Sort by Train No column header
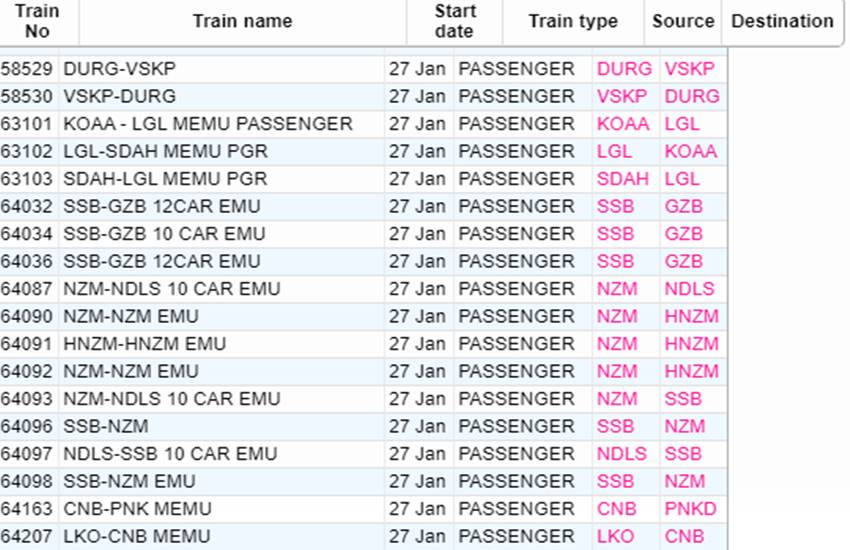850x550 pixels. click(37, 22)
